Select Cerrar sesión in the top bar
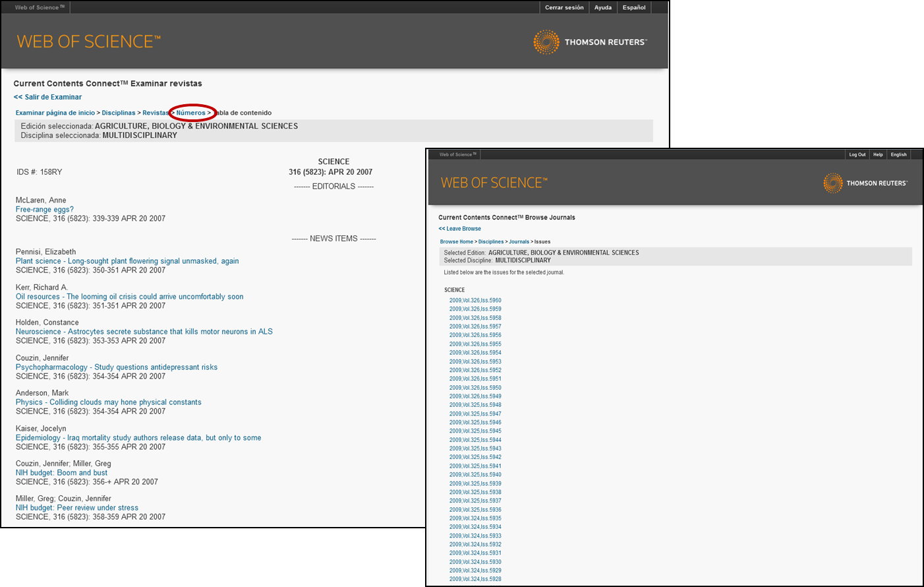924x587 pixels. (564, 7)
